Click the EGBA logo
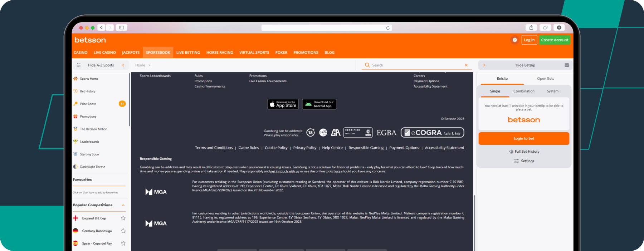This screenshot has height=251, width=644. pos(386,133)
